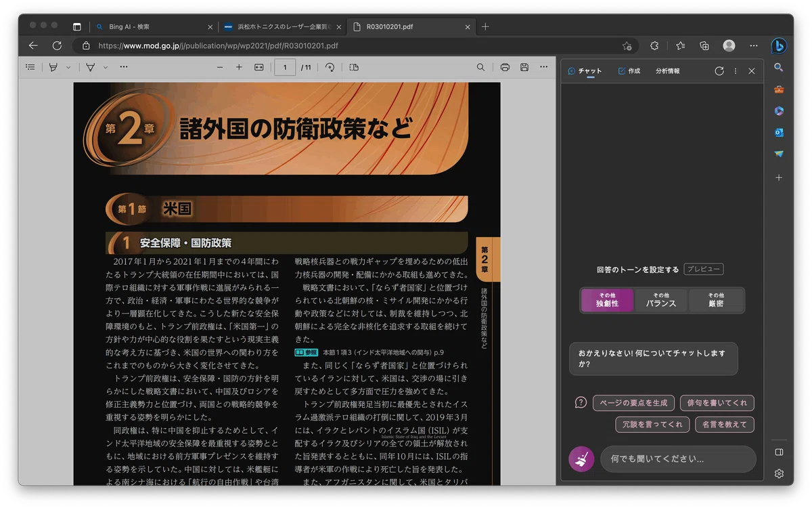Close the R03010201.pdf tab

(x=467, y=27)
